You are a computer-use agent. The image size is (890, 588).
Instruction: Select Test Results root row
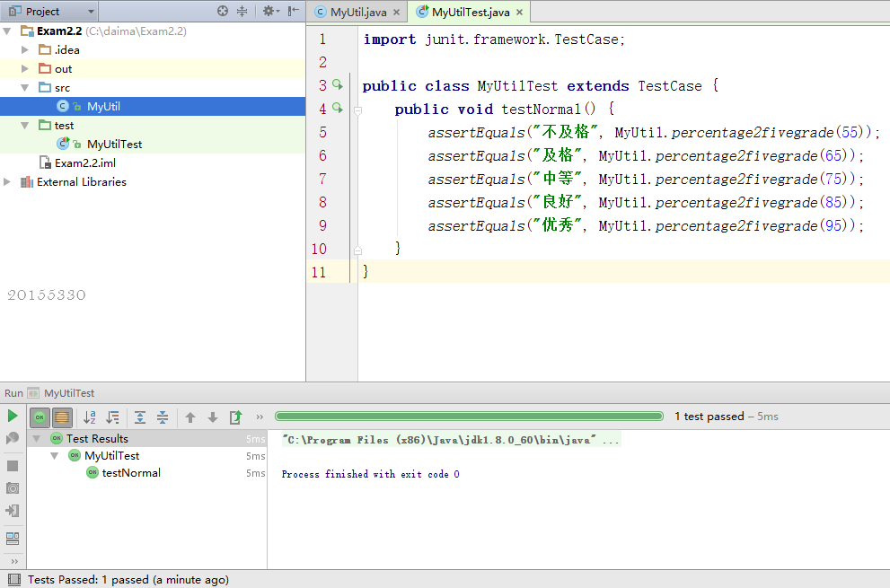point(147,439)
